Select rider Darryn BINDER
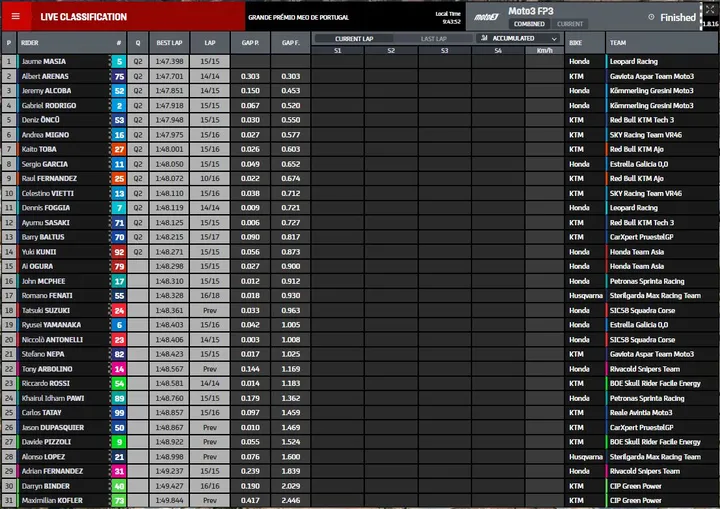Screen dimensions: 720x509 click(45, 486)
